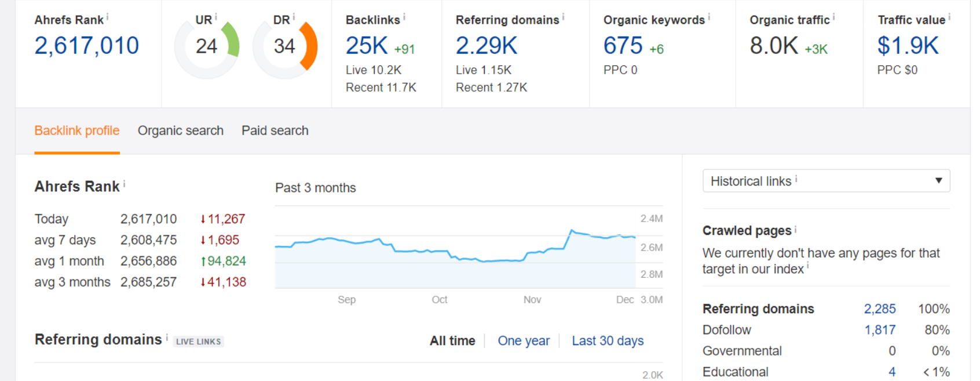
Task: Click info icon next to Ahrefs Rank header
Action: tap(107, 17)
